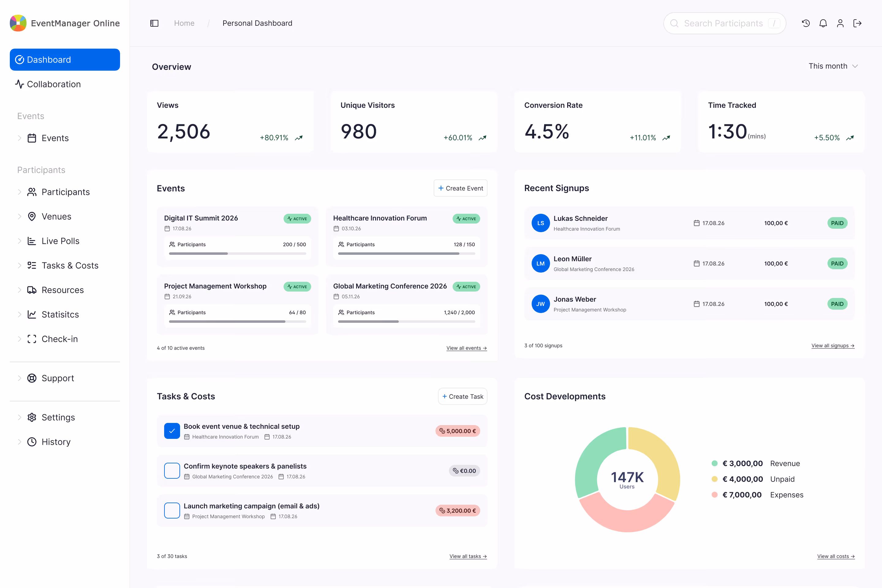The height and width of the screenshot is (588, 882).
Task: Expand the Resources chevron
Action: tap(20, 290)
